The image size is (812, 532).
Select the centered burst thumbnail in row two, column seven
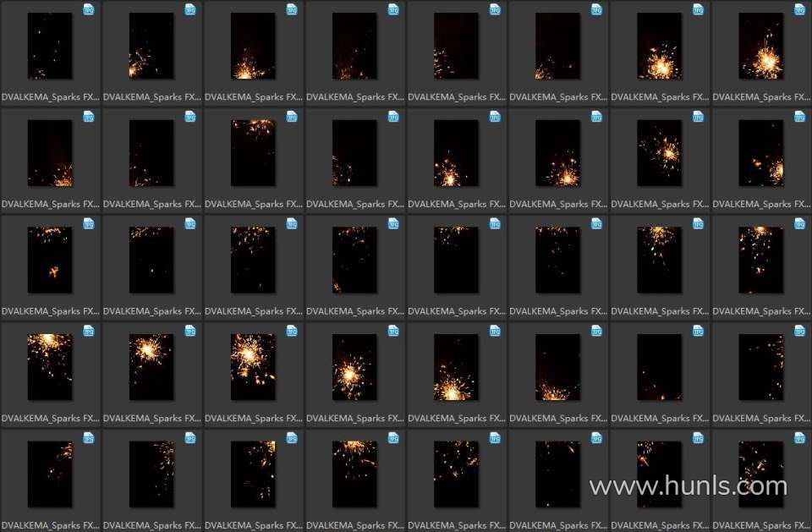(659, 153)
